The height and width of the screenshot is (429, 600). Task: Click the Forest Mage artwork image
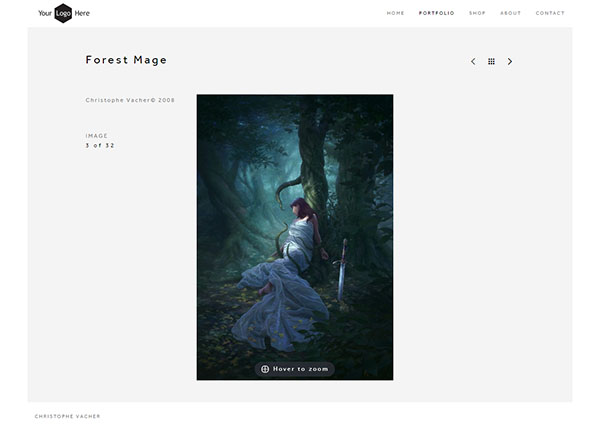[x=294, y=200]
